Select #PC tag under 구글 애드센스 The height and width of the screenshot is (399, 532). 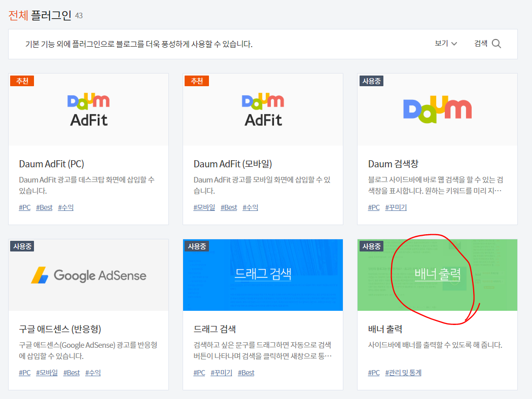tap(25, 373)
